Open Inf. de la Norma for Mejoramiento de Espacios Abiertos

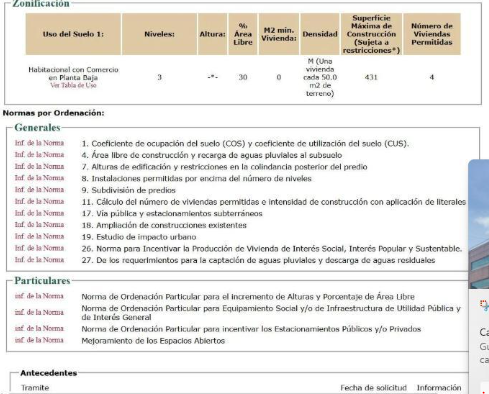tap(39, 340)
